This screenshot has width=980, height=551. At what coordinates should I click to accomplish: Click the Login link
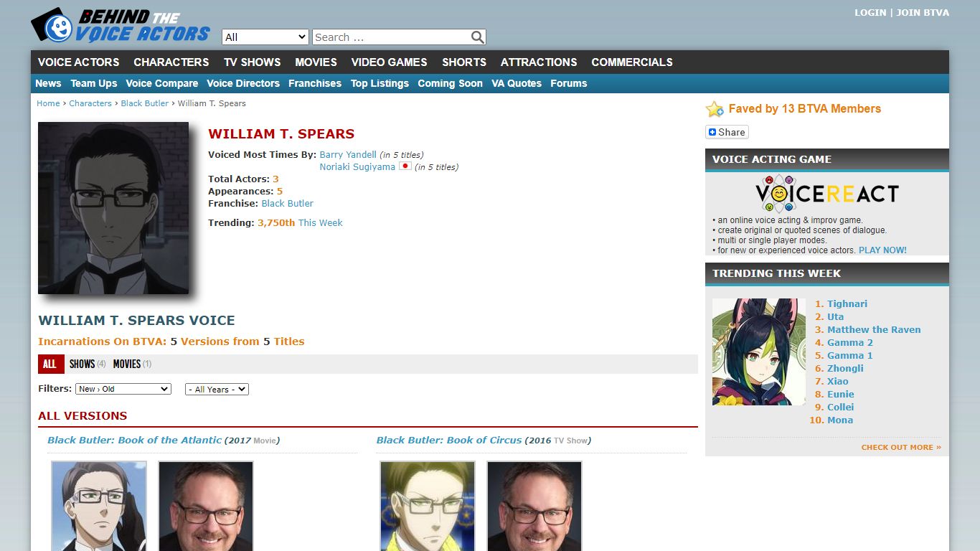click(870, 12)
